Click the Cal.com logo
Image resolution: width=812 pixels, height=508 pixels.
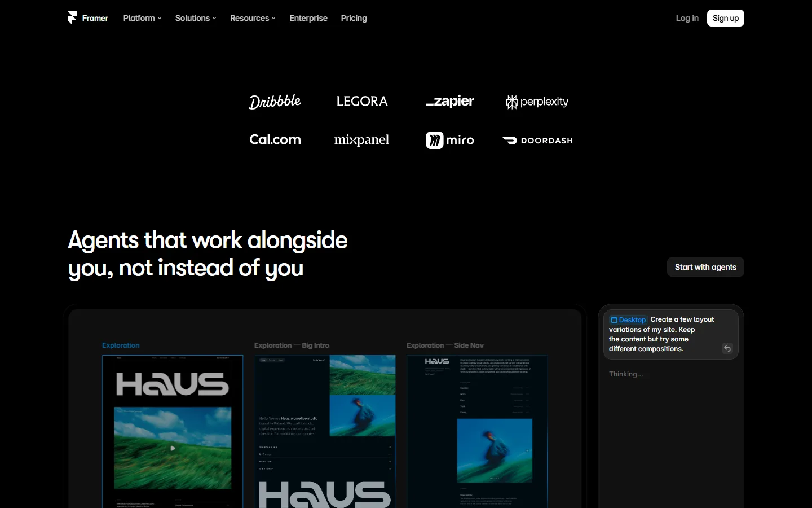[x=275, y=139]
